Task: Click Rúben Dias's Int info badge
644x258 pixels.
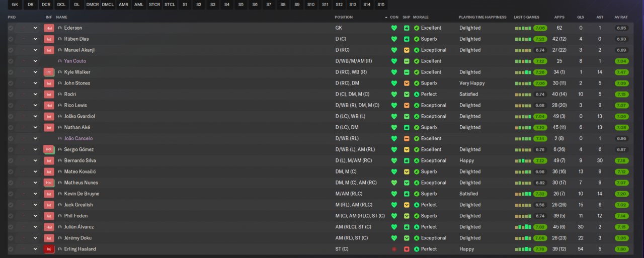Action: [x=49, y=39]
